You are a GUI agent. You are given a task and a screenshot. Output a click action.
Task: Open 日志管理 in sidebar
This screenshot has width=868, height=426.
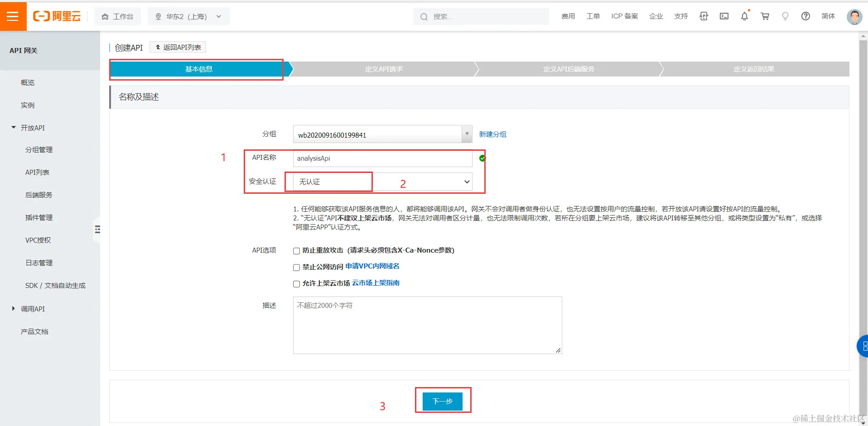pyautogui.click(x=39, y=263)
